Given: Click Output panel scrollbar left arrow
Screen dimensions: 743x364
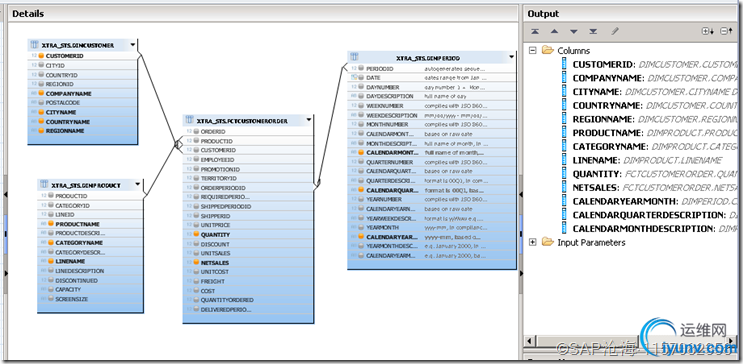Looking at the screenshot, I should pos(531,341).
